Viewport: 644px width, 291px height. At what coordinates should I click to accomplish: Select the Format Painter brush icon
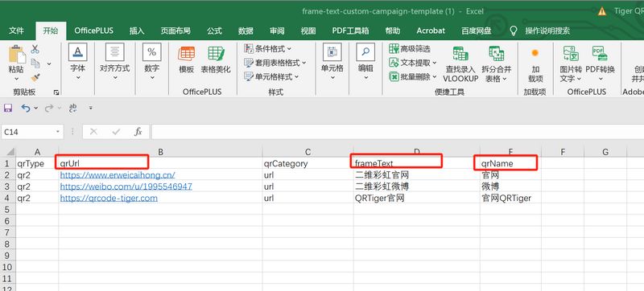[35, 77]
